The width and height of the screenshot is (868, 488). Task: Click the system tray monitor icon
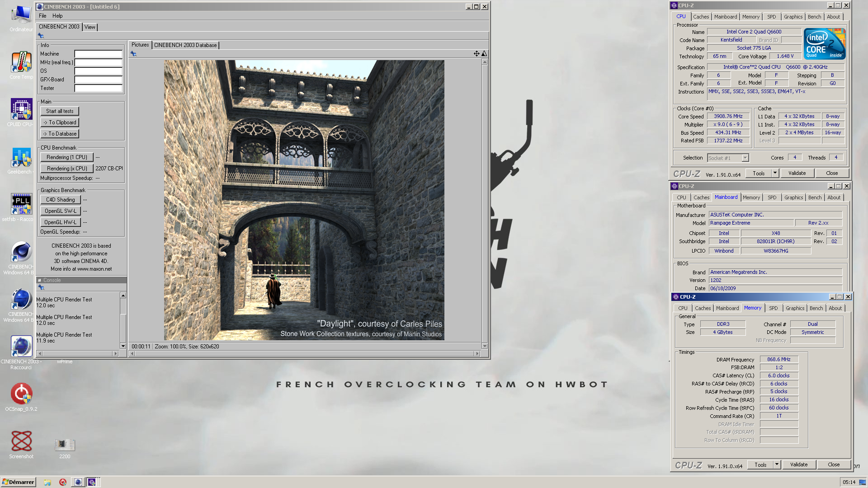pyautogui.click(x=862, y=482)
